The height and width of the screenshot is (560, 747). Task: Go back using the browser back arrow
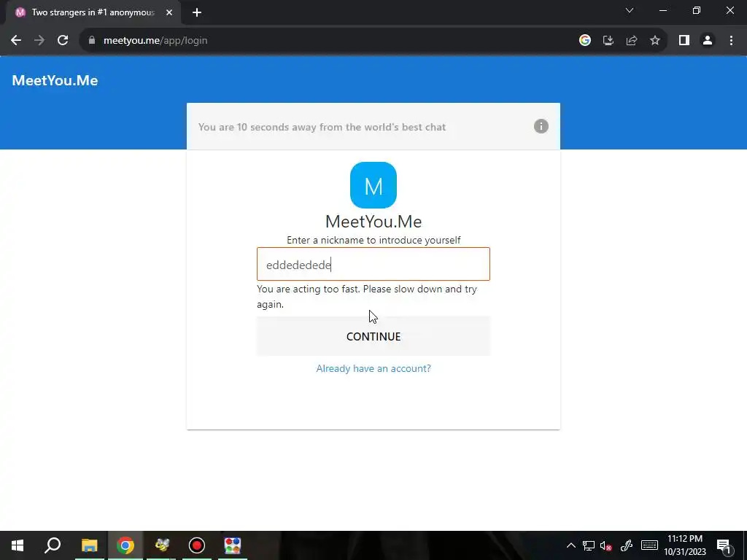pyautogui.click(x=16, y=41)
